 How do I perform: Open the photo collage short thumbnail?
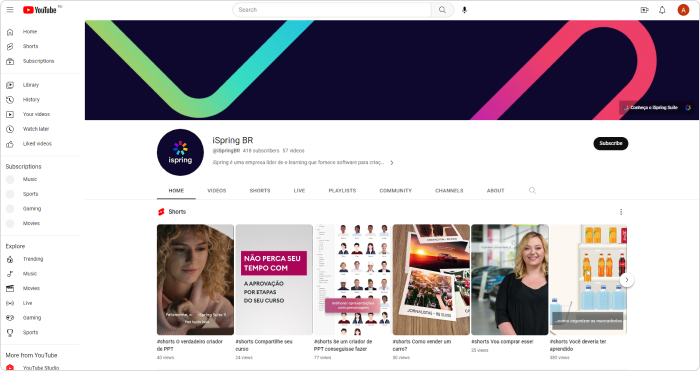(431, 279)
